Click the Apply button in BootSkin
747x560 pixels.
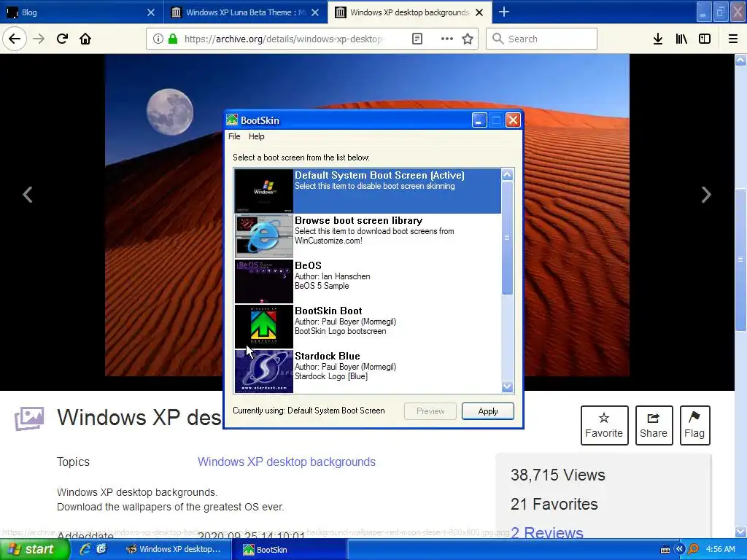point(488,411)
